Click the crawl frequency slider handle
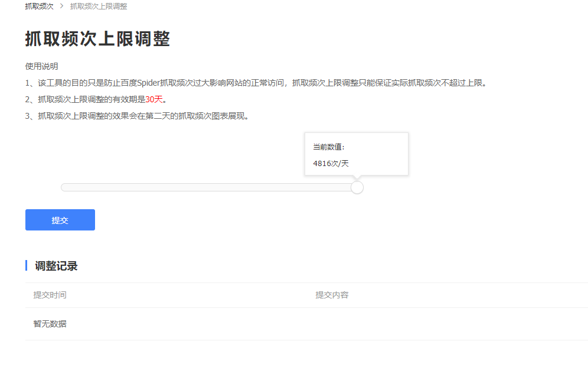The width and height of the screenshot is (588, 367). coord(357,187)
